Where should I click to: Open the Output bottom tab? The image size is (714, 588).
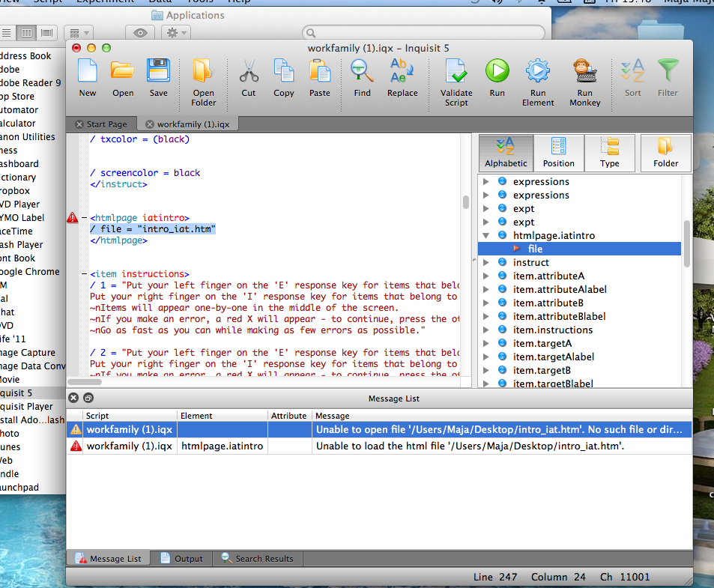(182, 559)
